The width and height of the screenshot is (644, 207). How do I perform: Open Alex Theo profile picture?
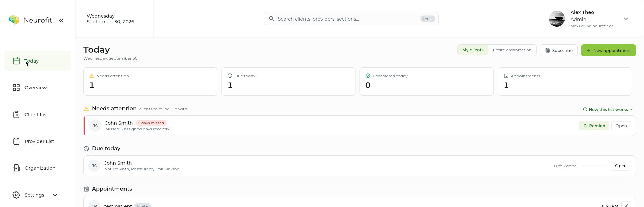tap(557, 19)
